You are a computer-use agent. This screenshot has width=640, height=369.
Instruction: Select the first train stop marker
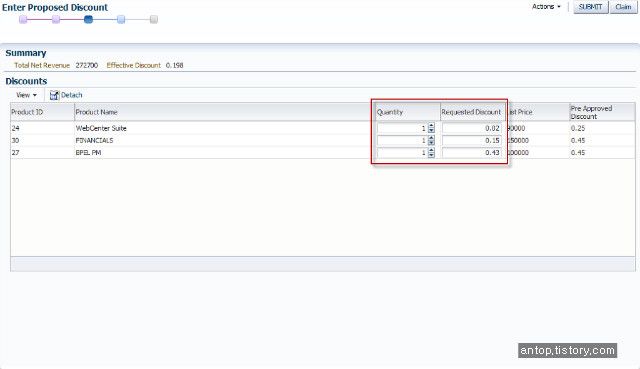23,20
